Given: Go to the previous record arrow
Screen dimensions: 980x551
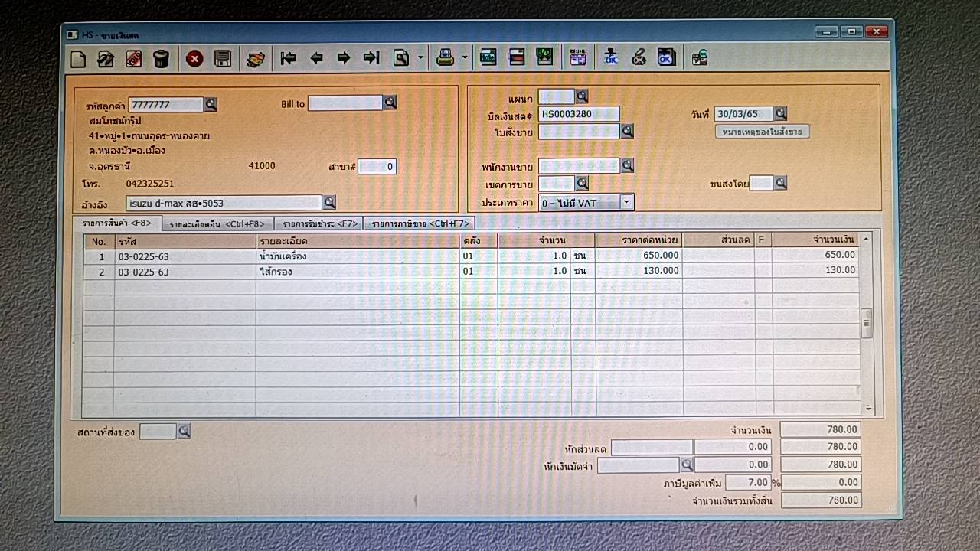Looking at the screenshot, I should (x=315, y=58).
